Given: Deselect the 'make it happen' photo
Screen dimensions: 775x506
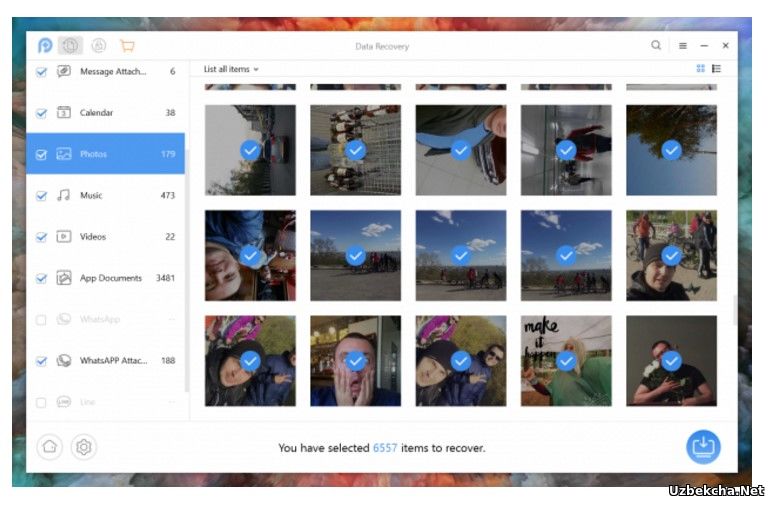Looking at the screenshot, I should click(566, 361).
